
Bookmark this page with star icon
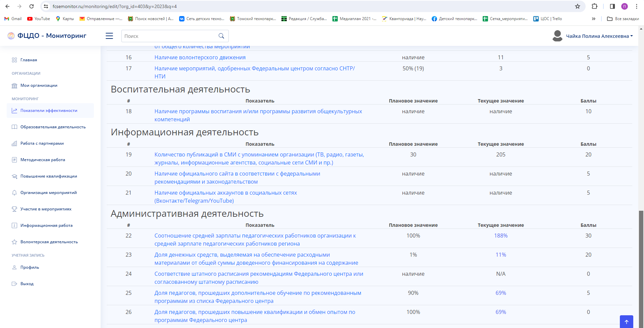coord(577,6)
